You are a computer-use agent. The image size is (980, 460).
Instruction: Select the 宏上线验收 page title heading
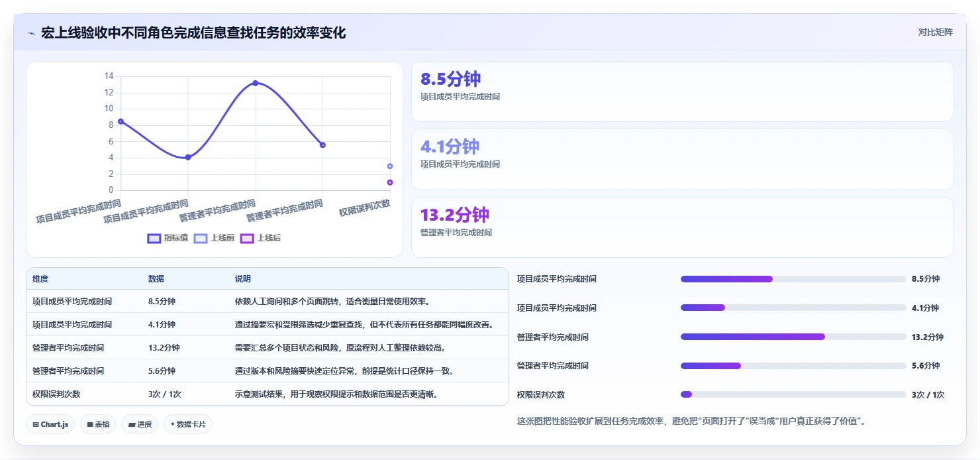click(x=193, y=32)
